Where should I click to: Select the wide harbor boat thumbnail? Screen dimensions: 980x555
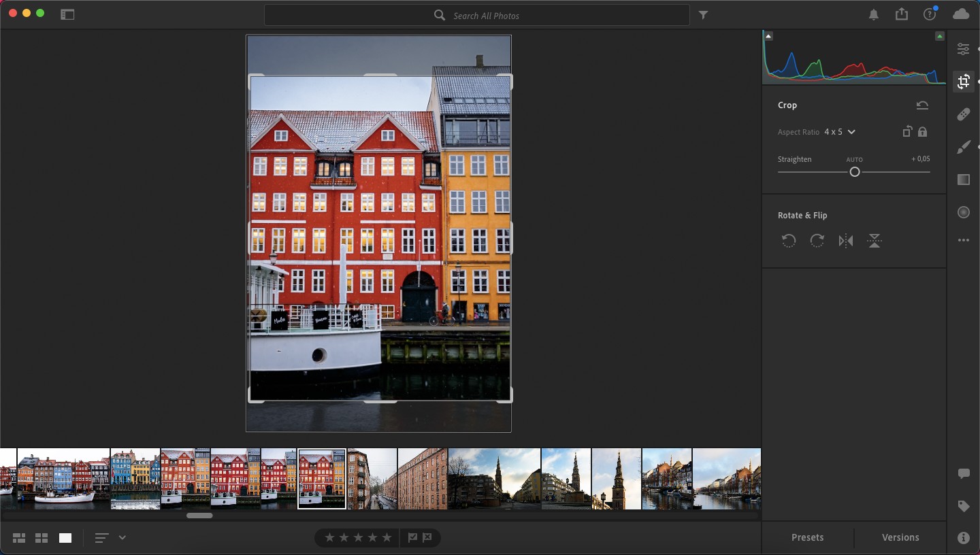coord(63,479)
